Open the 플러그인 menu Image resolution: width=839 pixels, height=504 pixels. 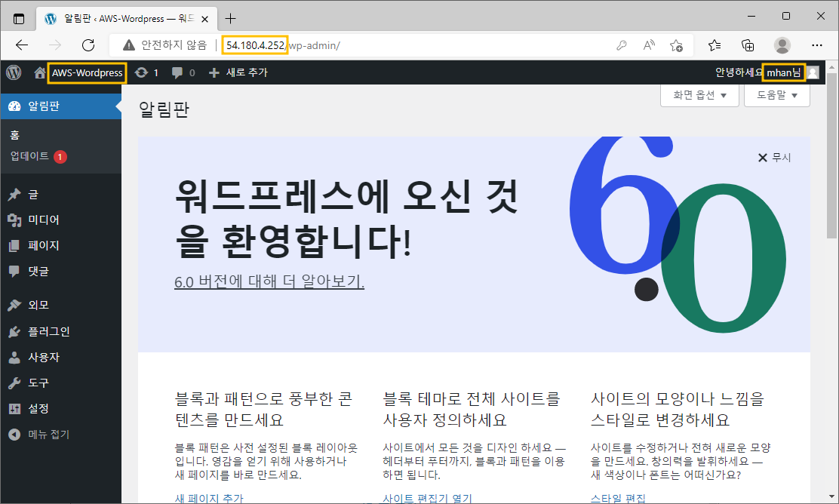(60, 332)
